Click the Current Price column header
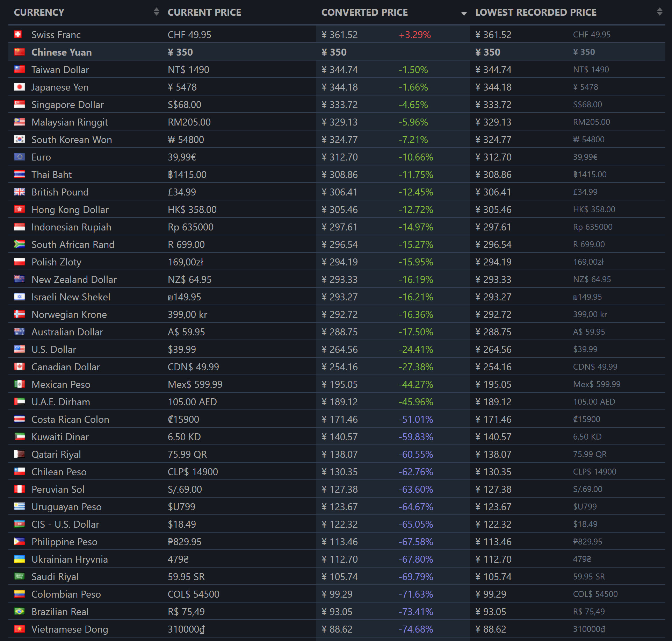Screen dimensions: 672x641 239,12
